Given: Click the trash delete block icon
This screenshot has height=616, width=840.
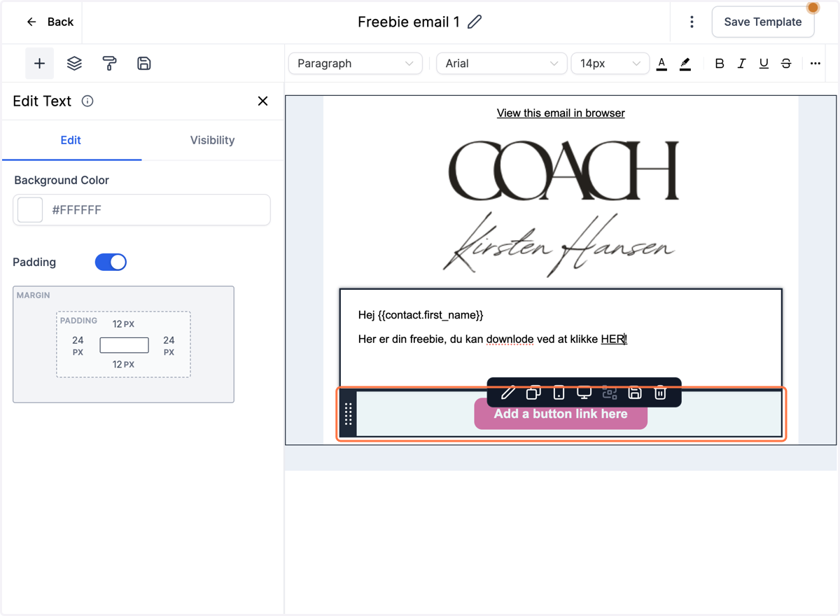Looking at the screenshot, I should [660, 393].
